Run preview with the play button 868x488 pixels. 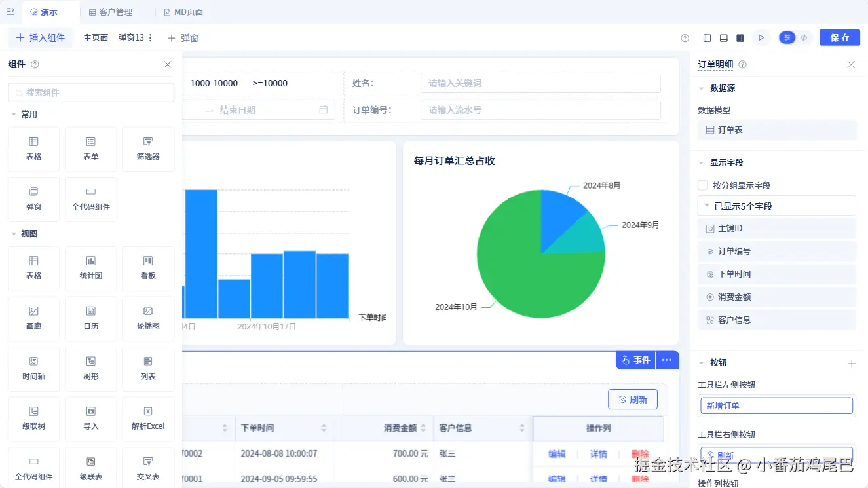(761, 38)
